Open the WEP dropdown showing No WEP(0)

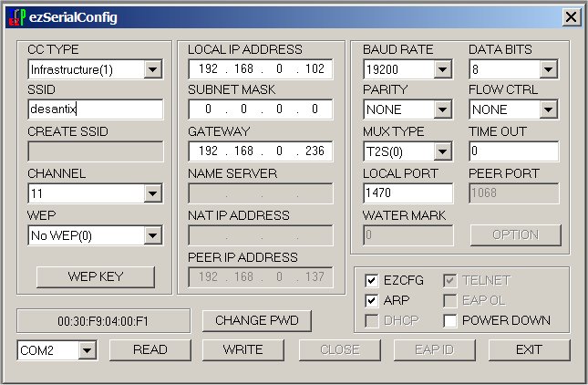coord(152,235)
